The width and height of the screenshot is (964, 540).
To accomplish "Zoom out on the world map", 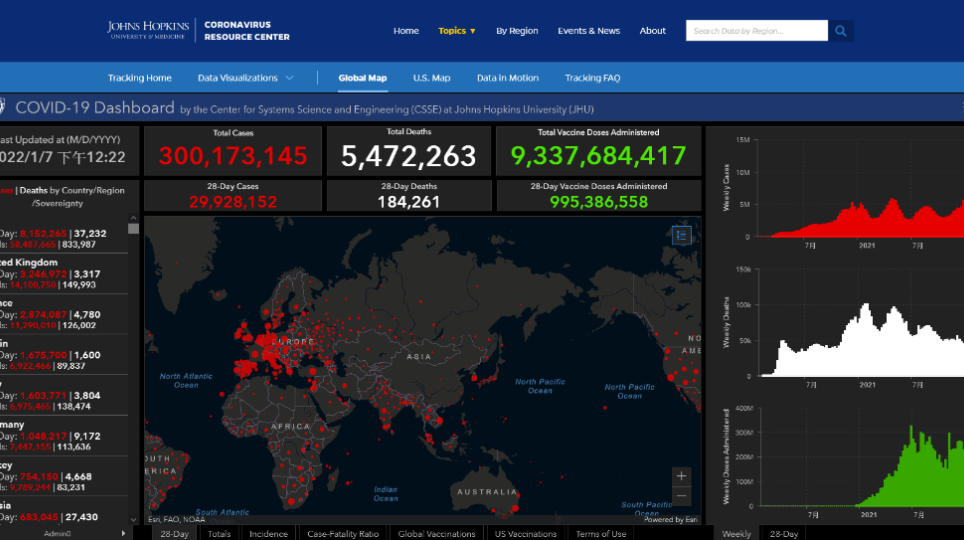I will 682,496.
